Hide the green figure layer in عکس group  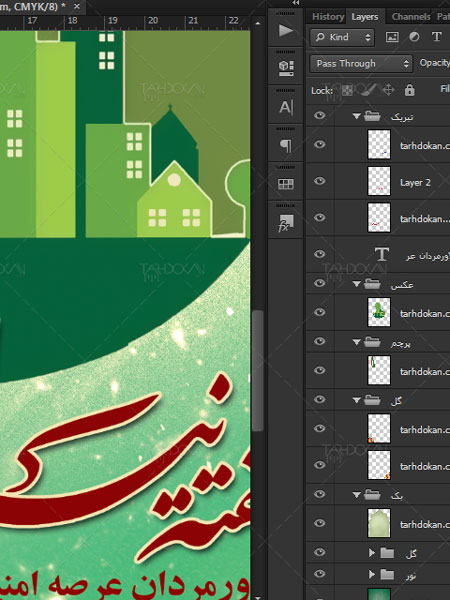[x=320, y=312]
